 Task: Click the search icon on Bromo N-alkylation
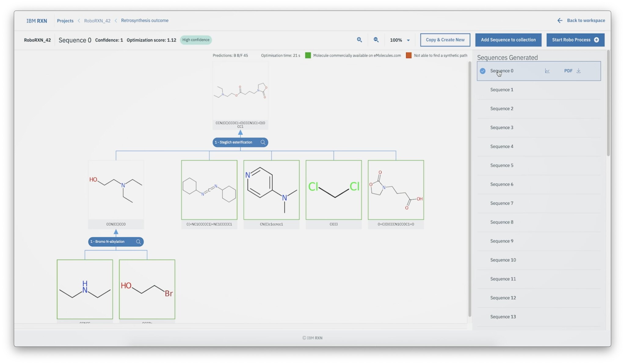click(x=138, y=241)
